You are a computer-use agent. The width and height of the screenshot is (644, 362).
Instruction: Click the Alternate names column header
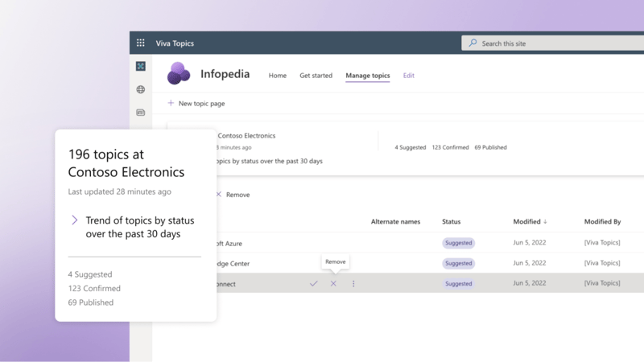click(395, 222)
